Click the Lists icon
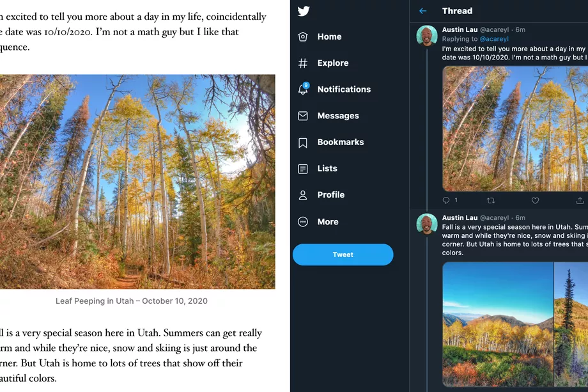 click(303, 169)
